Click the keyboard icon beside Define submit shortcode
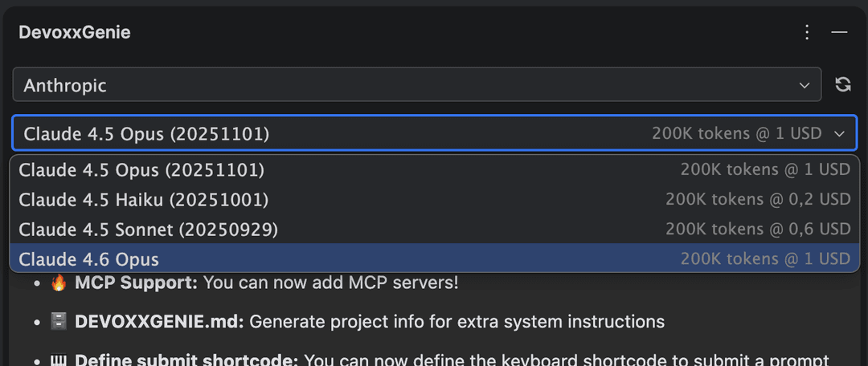 point(59,360)
